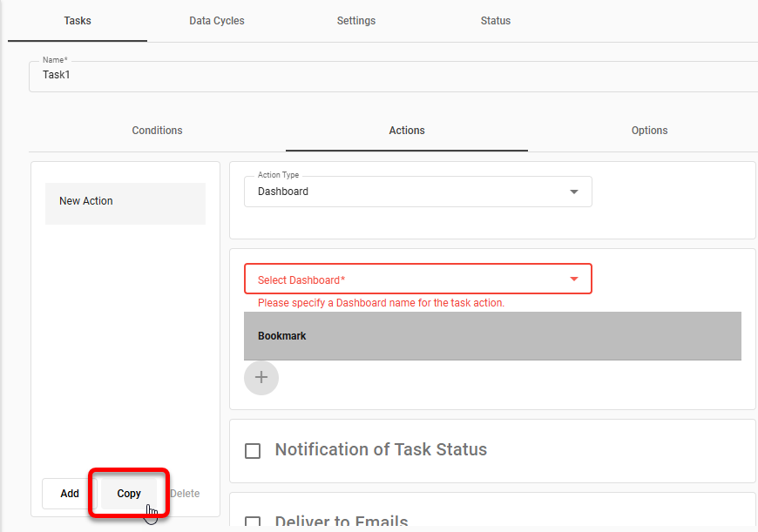758x532 pixels.
Task: Click the Add button below the action list
Action: (x=69, y=493)
